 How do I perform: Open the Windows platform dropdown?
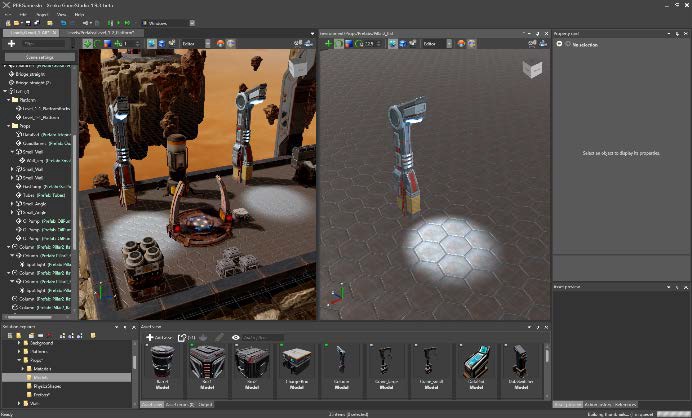coord(160,22)
